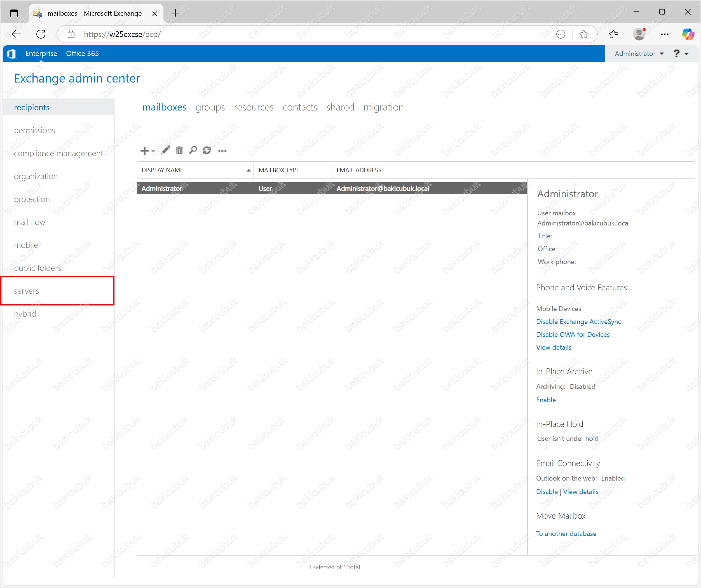Click the tab actions menu icon
701x588 pixels.
[14, 13]
